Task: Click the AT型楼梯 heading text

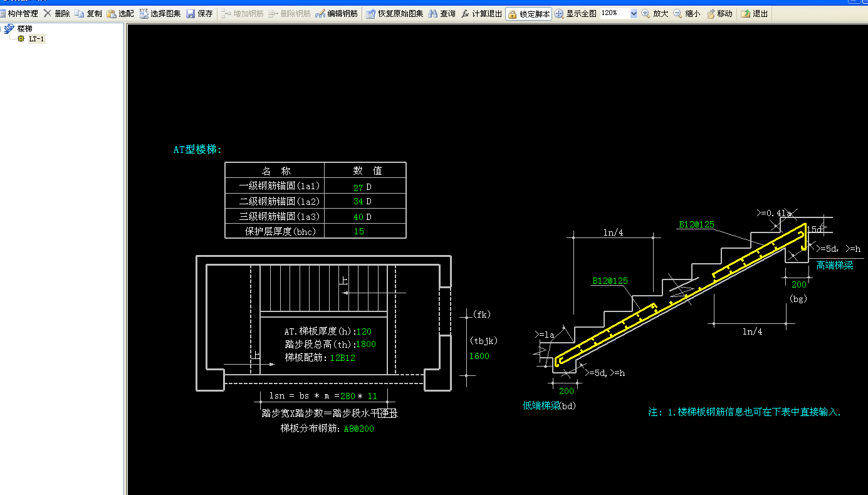Action: pos(197,150)
